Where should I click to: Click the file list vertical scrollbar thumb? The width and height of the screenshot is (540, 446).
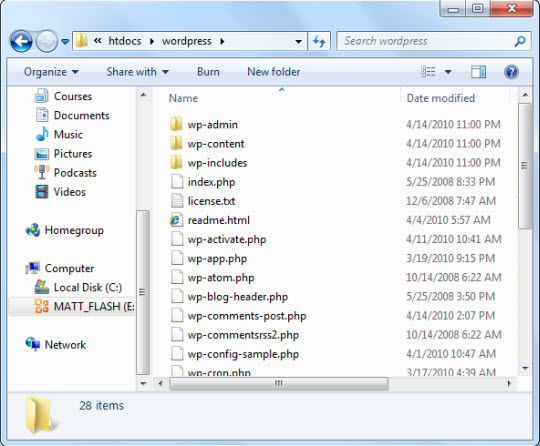point(524,166)
